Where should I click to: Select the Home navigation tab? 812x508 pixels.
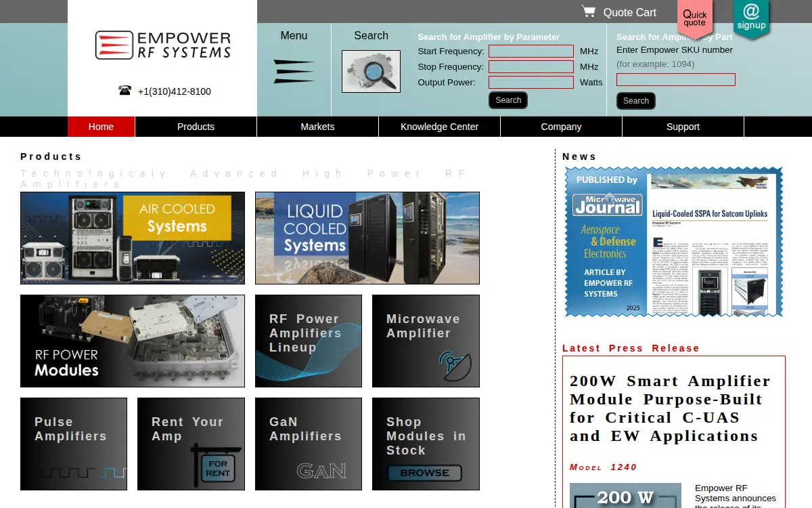[101, 127]
